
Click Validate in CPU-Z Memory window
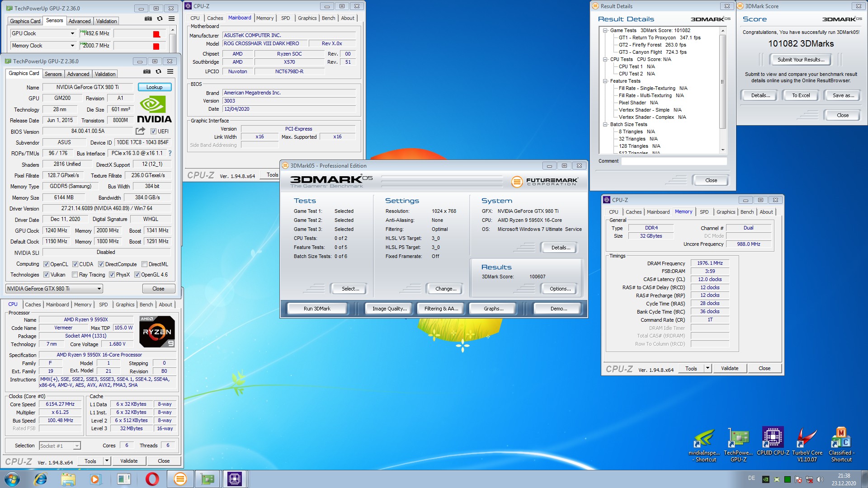[729, 368]
